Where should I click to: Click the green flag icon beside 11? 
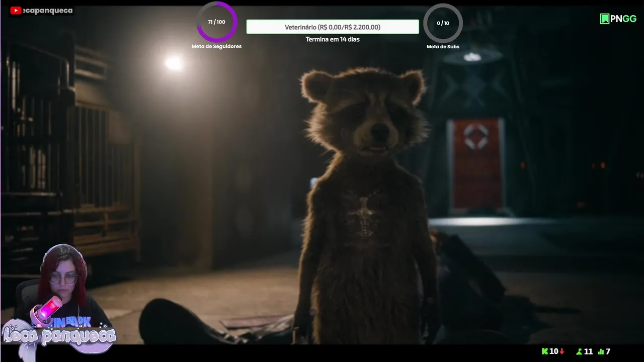point(579,351)
